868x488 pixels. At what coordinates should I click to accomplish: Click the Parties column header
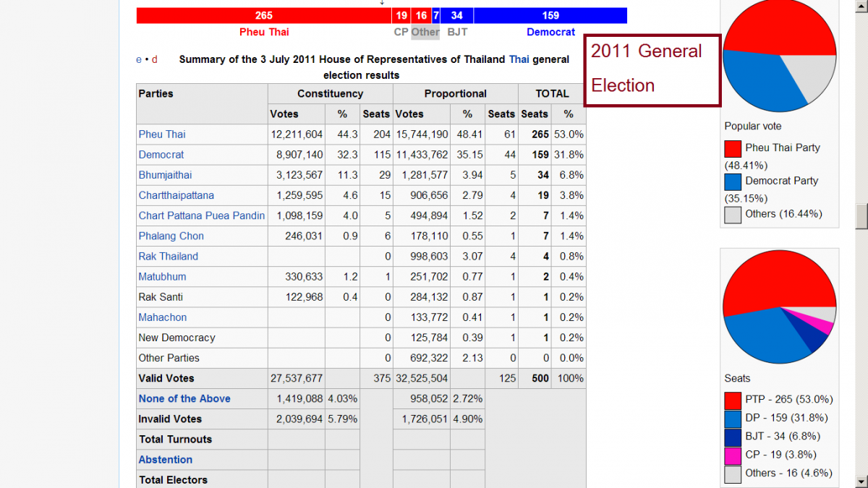point(202,104)
